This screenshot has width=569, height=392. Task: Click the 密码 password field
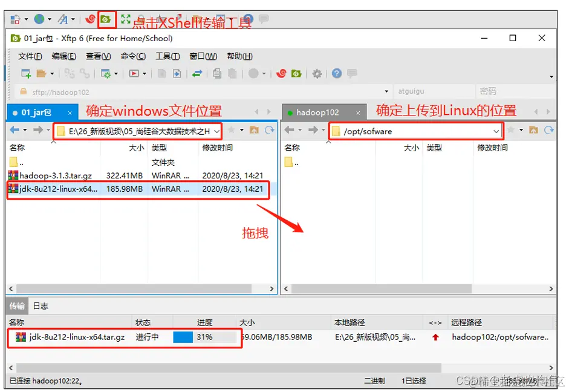pos(515,91)
